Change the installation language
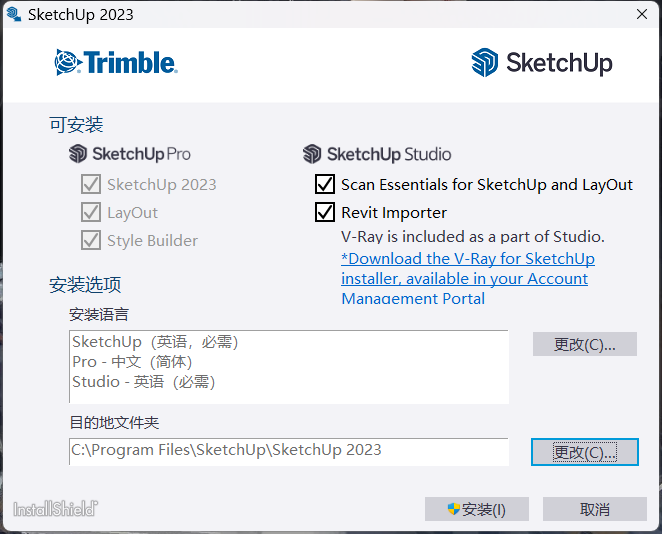 tap(584, 344)
